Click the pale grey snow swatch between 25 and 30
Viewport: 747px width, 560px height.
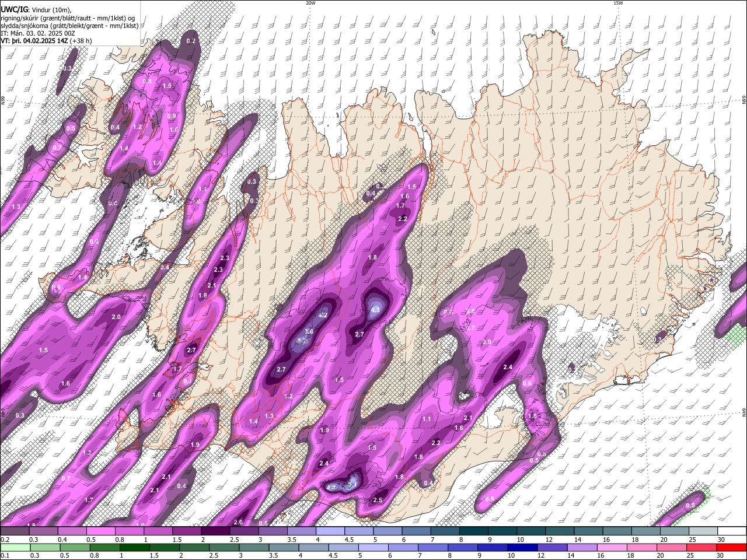point(703,531)
